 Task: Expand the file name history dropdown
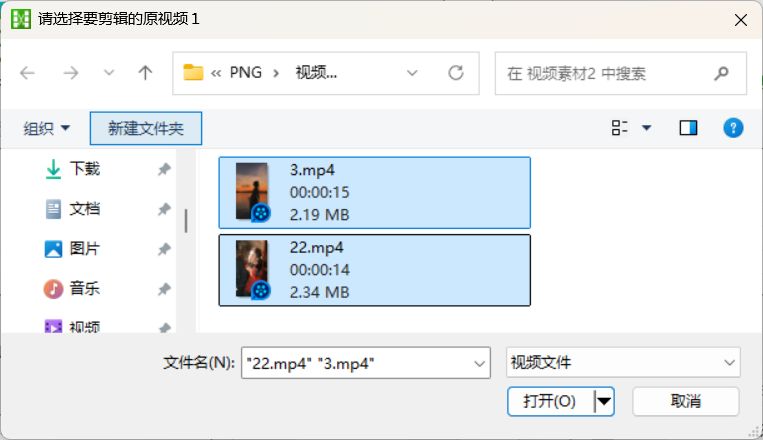coord(479,364)
